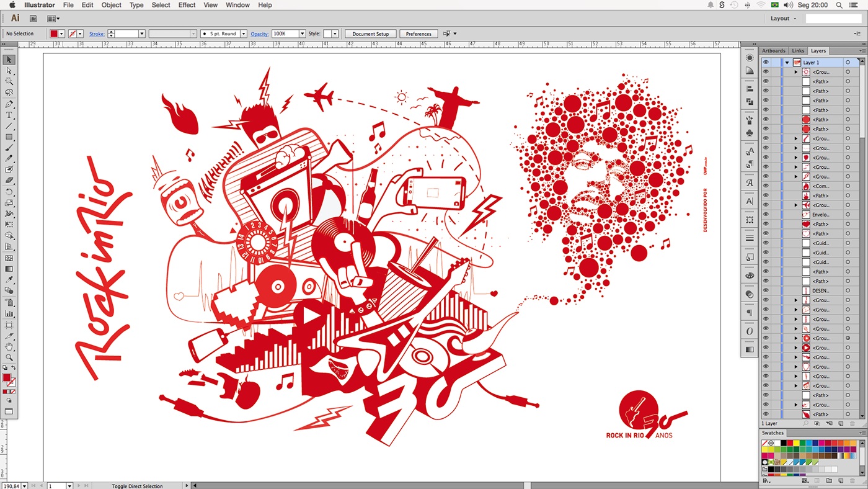Image resolution: width=868 pixels, height=489 pixels.
Task: Toggle visibility of the DESEN.. row
Action: 766,290
